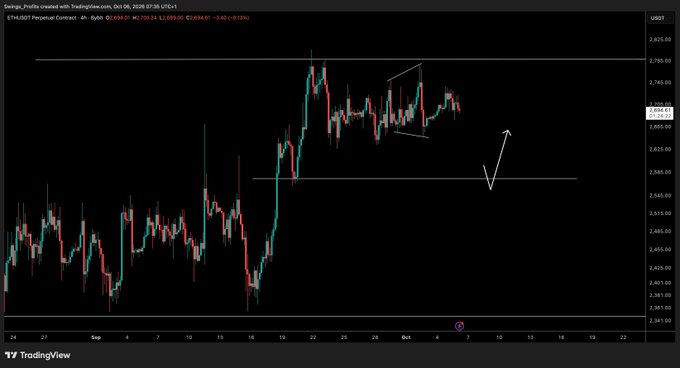Click the 2,515.00 price axis label
680x368 pixels.
pyautogui.click(x=660, y=213)
